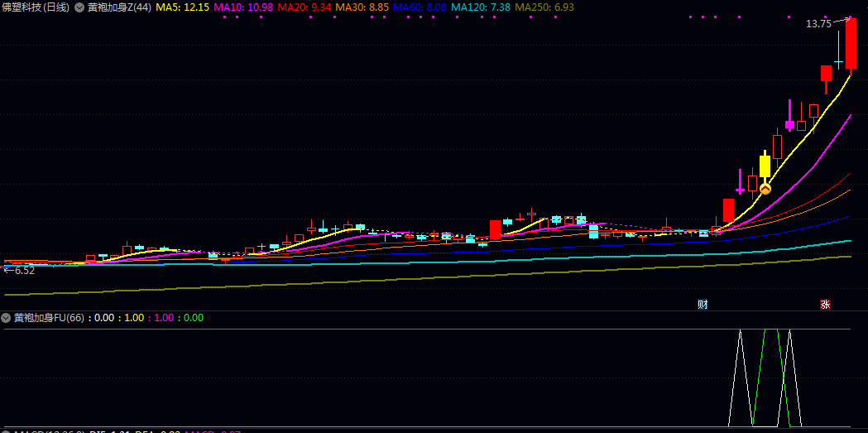Click the orange circle signal on yellow candle

pos(765,189)
